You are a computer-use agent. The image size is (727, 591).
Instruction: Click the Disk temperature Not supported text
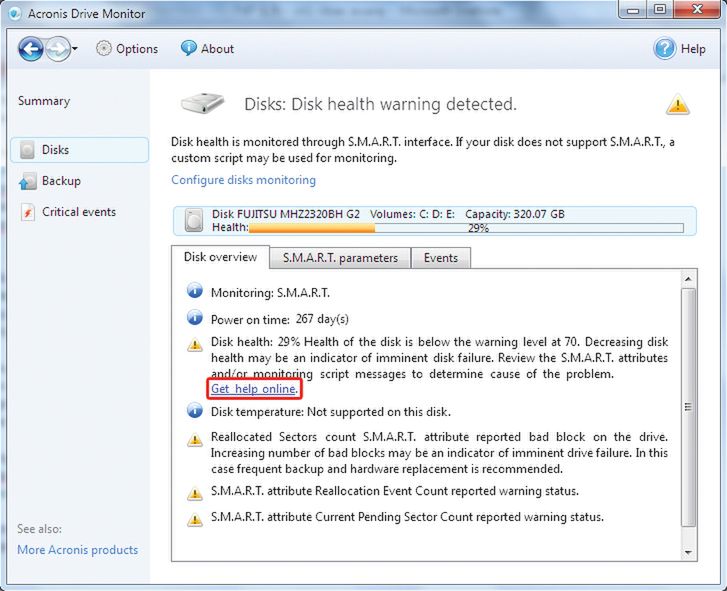pyautogui.click(x=331, y=412)
